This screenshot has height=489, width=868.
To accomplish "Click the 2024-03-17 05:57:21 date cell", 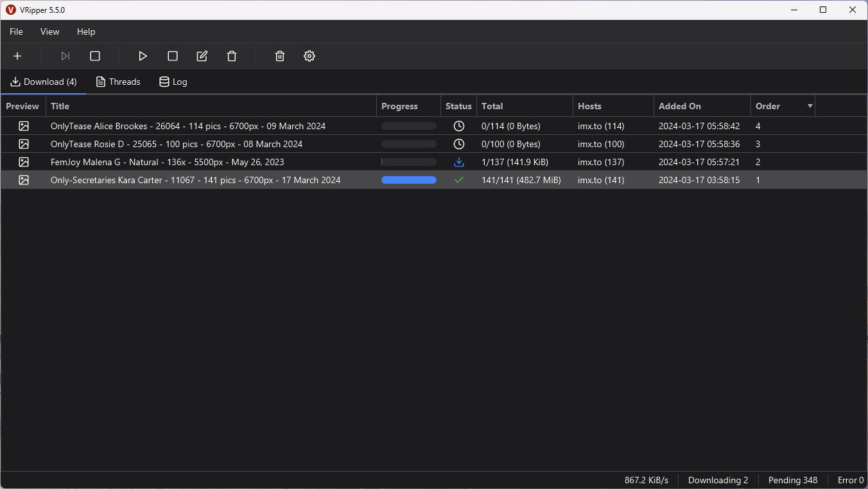I will point(699,162).
